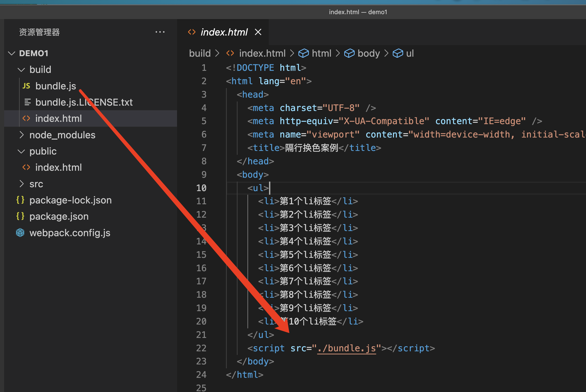Click the text file icon of LICENSE.txt
Image resolution: width=586 pixels, height=392 pixels.
[28, 102]
